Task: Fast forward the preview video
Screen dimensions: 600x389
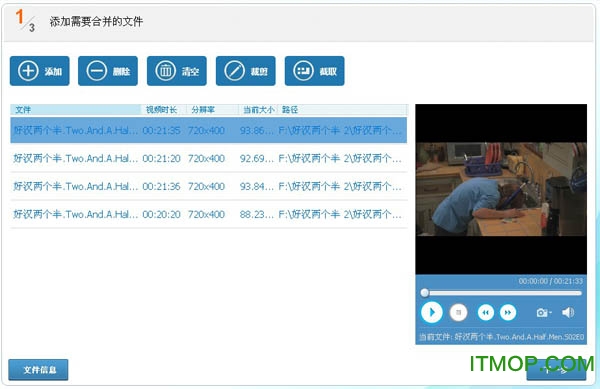Action: (508, 313)
